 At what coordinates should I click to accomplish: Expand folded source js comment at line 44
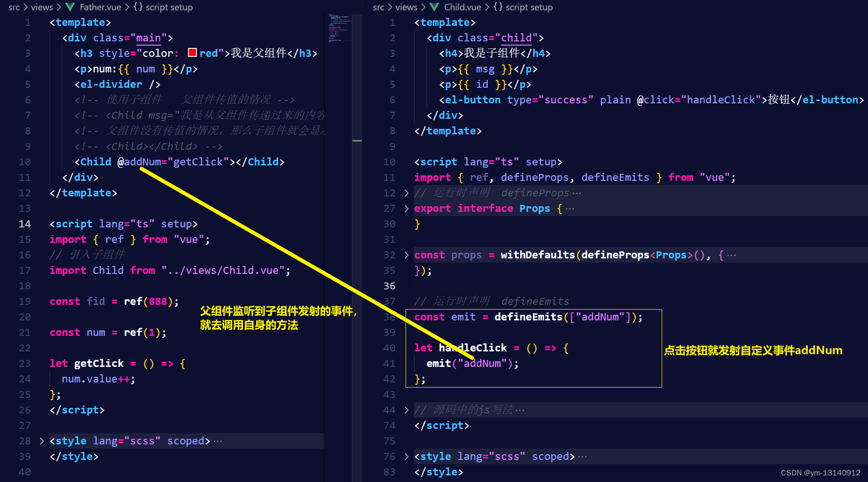coord(407,410)
